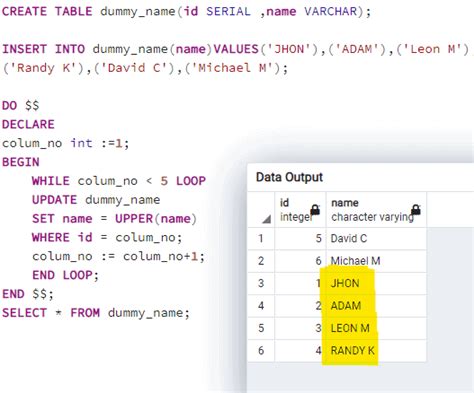Select row number 5 in Data Output
474x393 pixels.
tap(261, 328)
